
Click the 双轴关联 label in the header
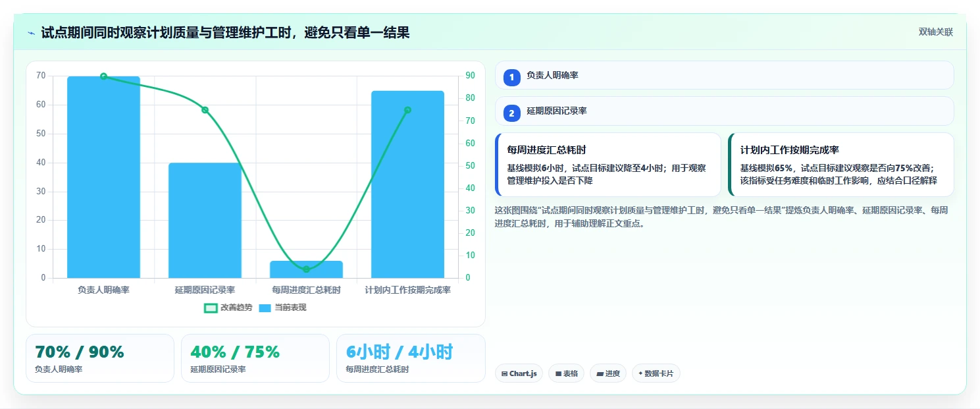click(x=936, y=32)
